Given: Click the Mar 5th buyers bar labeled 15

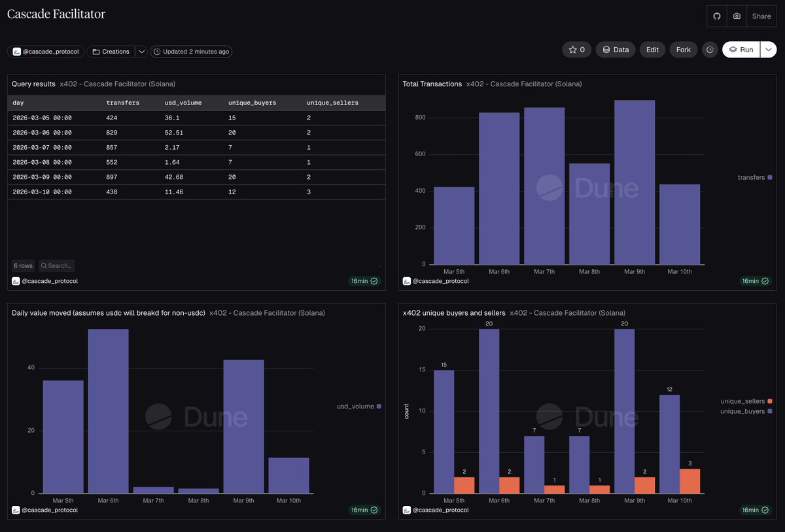Looking at the screenshot, I should tap(444, 432).
